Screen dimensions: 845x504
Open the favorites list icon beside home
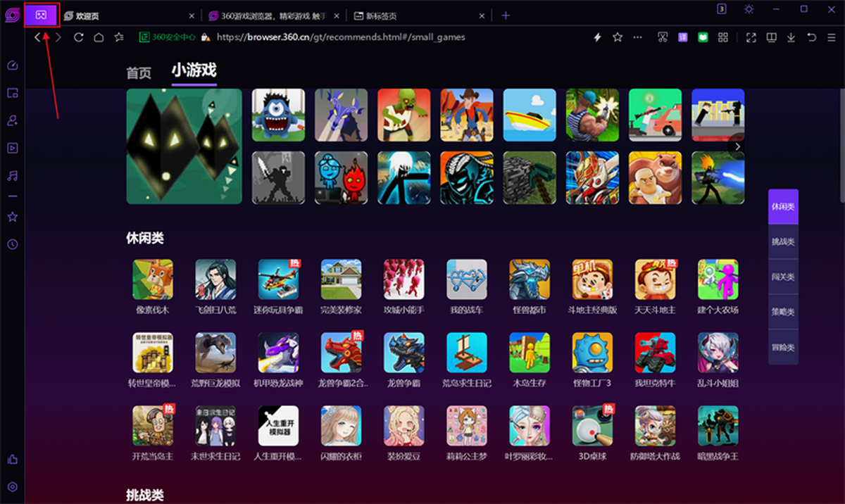click(119, 37)
